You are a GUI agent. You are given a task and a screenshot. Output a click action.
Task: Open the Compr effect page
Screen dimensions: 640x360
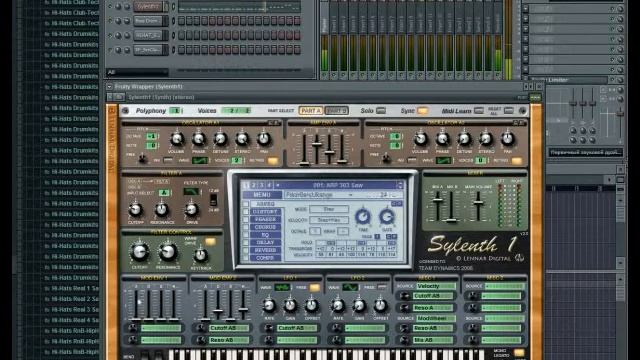pos(265,258)
